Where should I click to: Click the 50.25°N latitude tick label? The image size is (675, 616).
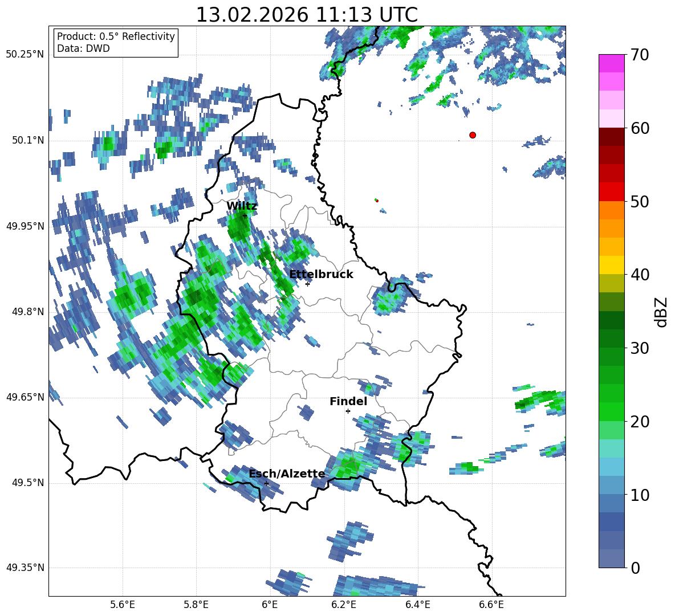point(25,55)
